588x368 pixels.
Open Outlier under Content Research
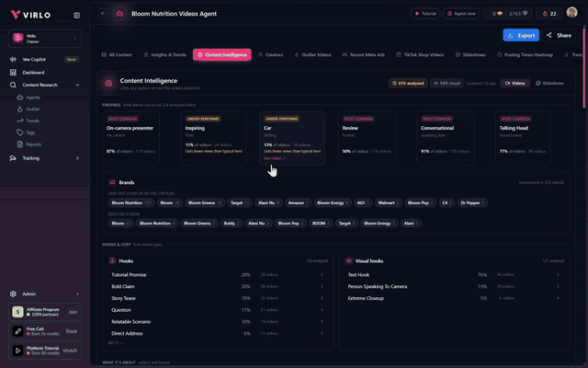[33, 109]
